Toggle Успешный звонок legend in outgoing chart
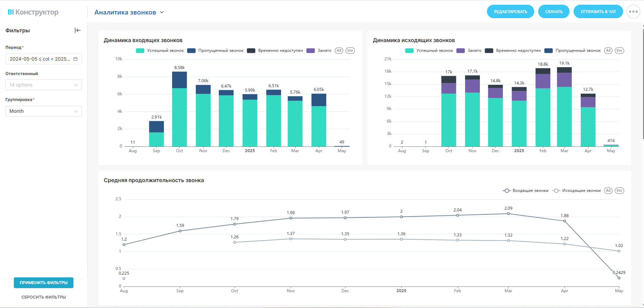 click(429, 50)
